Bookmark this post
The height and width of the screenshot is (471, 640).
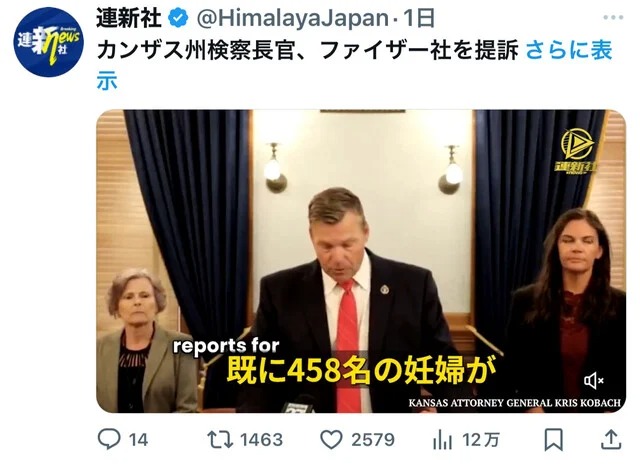coord(553,440)
